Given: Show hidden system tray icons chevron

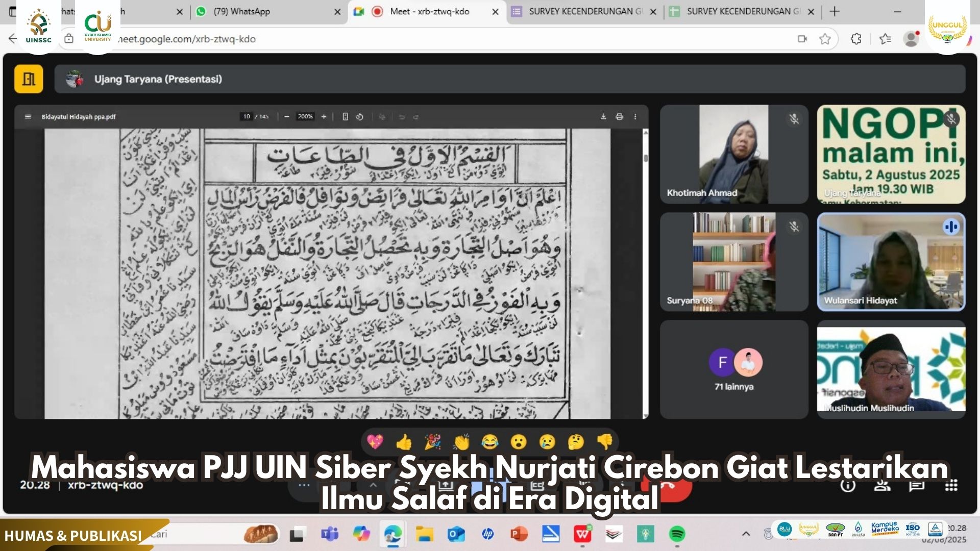Looking at the screenshot, I should 746,534.
